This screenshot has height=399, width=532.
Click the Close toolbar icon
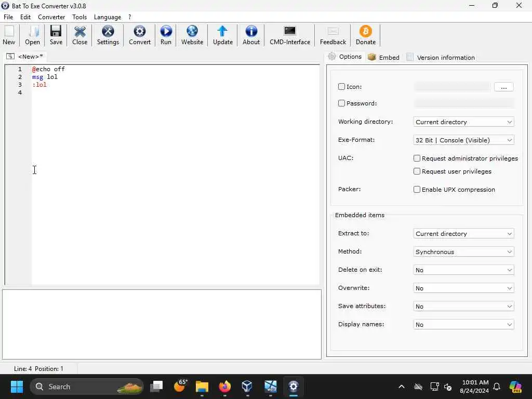click(79, 35)
